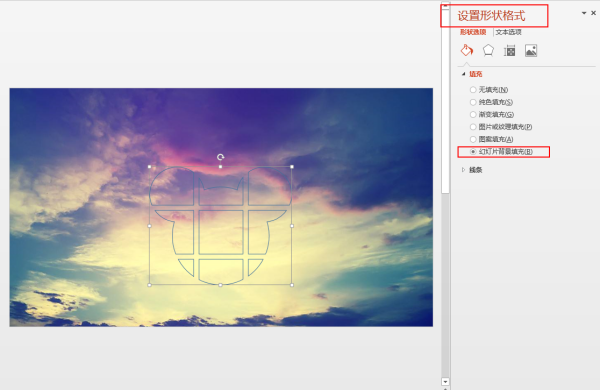Viewport: 600px width, 390px height.
Task: Choose 图片或纹理填充 picture or texture fill
Action: pyautogui.click(x=501, y=127)
